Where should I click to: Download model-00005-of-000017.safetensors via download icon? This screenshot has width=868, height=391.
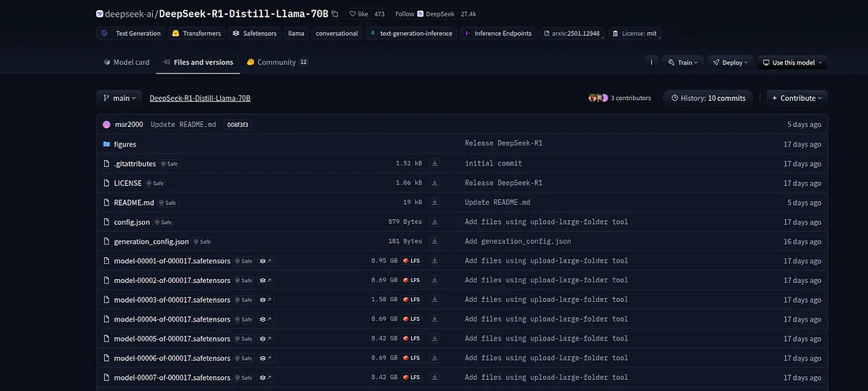pos(435,338)
